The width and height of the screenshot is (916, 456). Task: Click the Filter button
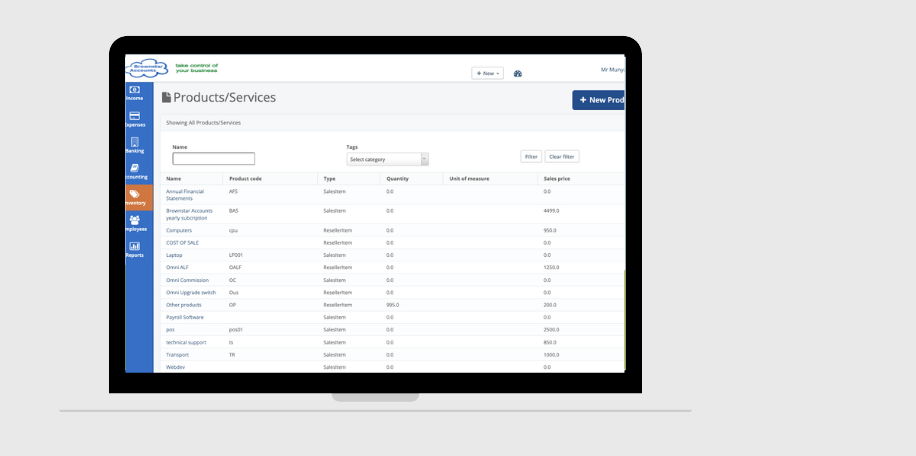pos(531,156)
